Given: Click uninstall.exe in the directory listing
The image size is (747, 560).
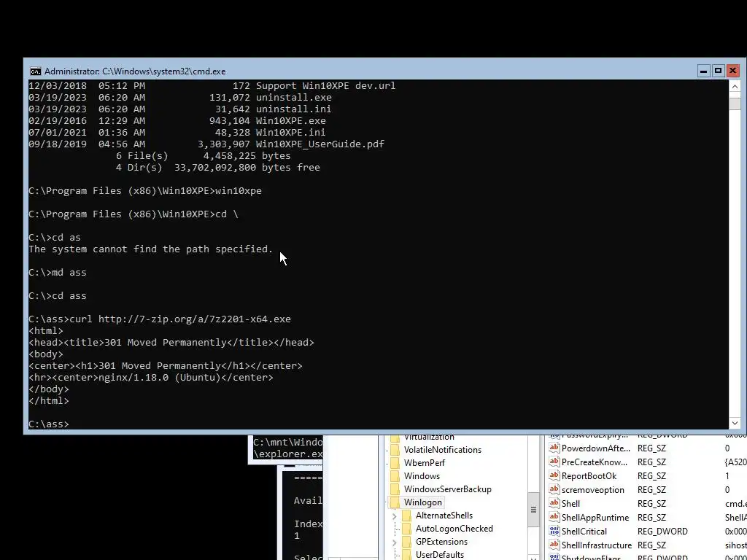Looking at the screenshot, I should (x=294, y=97).
